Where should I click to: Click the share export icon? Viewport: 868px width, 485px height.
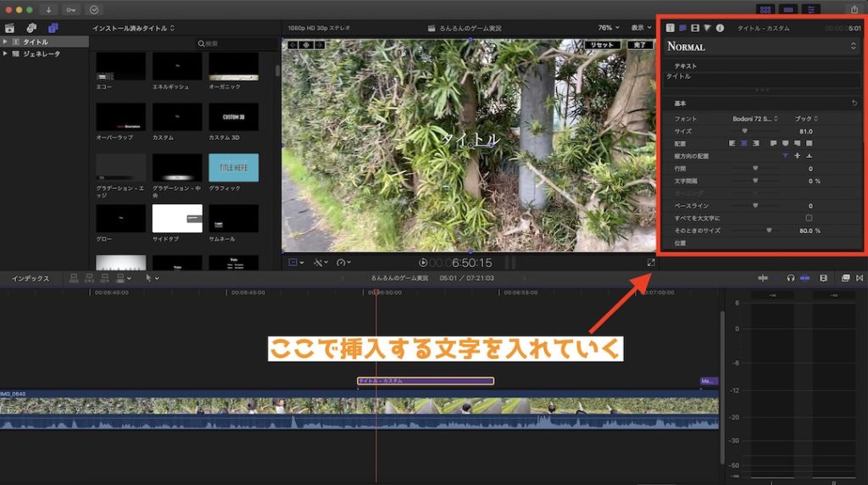(854, 9)
